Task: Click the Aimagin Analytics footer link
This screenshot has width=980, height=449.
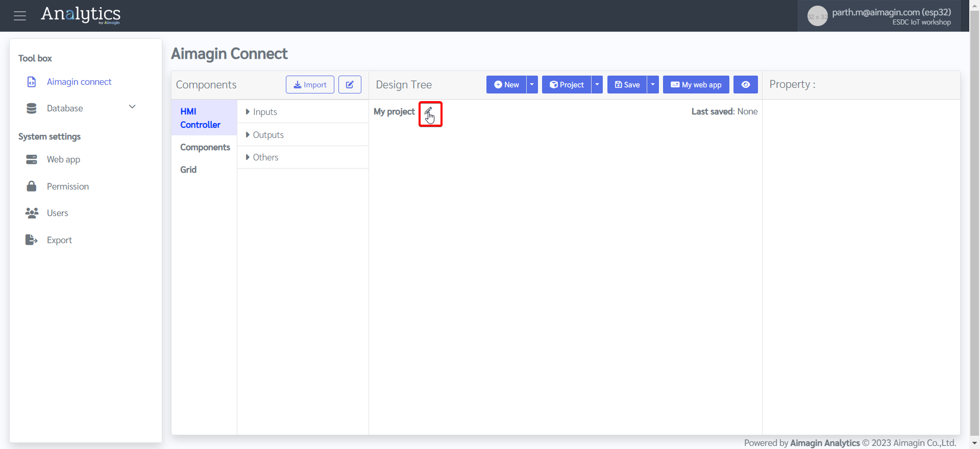Action: [x=825, y=443]
